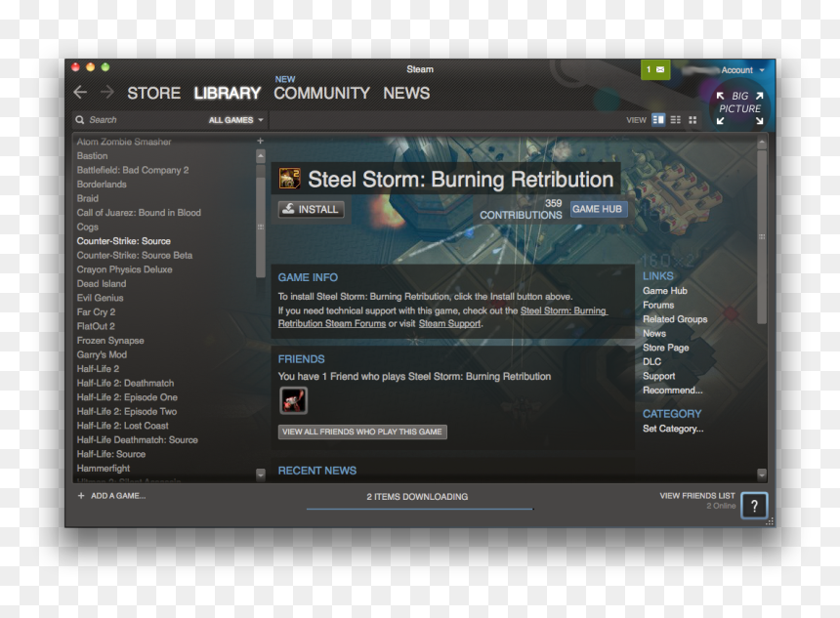Switch to detail view icon

pos(658,119)
